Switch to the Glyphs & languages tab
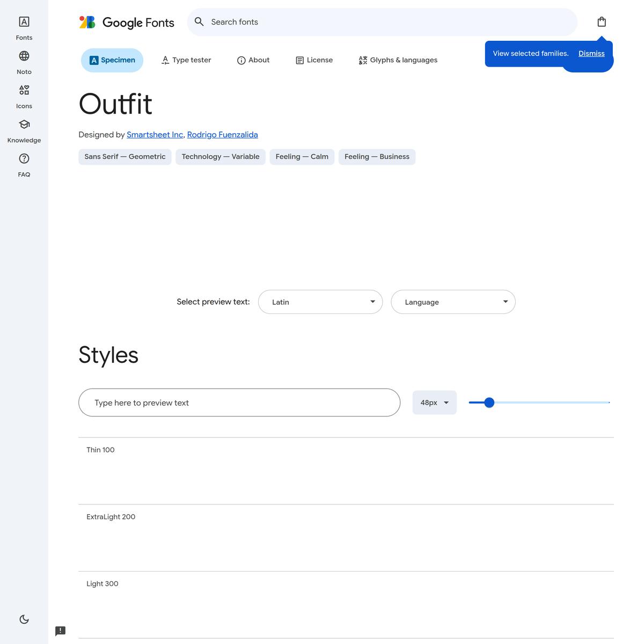Image resolution: width=644 pixels, height=644 pixels. [x=398, y=60]
